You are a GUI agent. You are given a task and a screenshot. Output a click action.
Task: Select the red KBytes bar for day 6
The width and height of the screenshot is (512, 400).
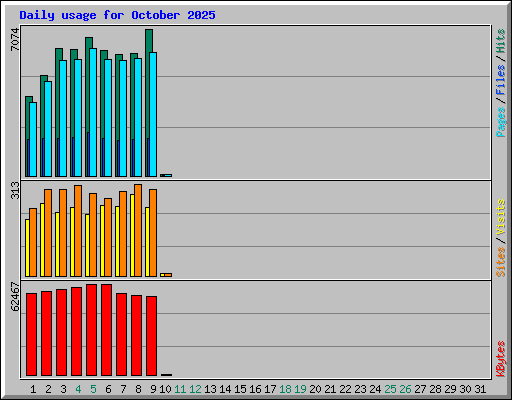pyautogui.click(x=107, y=330)
